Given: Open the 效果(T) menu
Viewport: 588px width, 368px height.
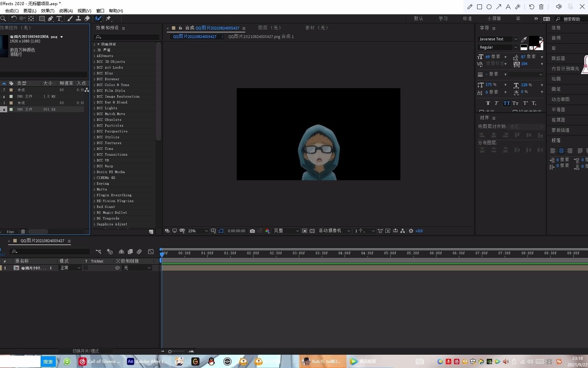Looking at the screenshot, I should click(48, 11).
